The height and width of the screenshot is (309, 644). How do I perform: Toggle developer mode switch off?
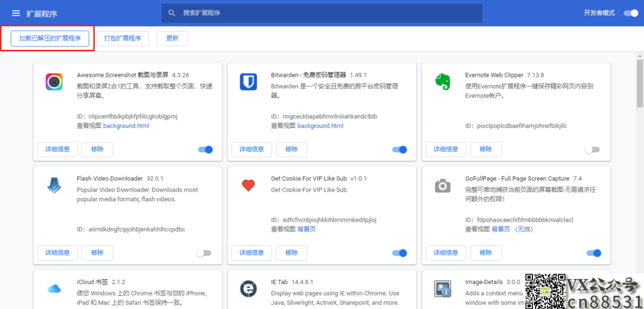click(631, 13)
